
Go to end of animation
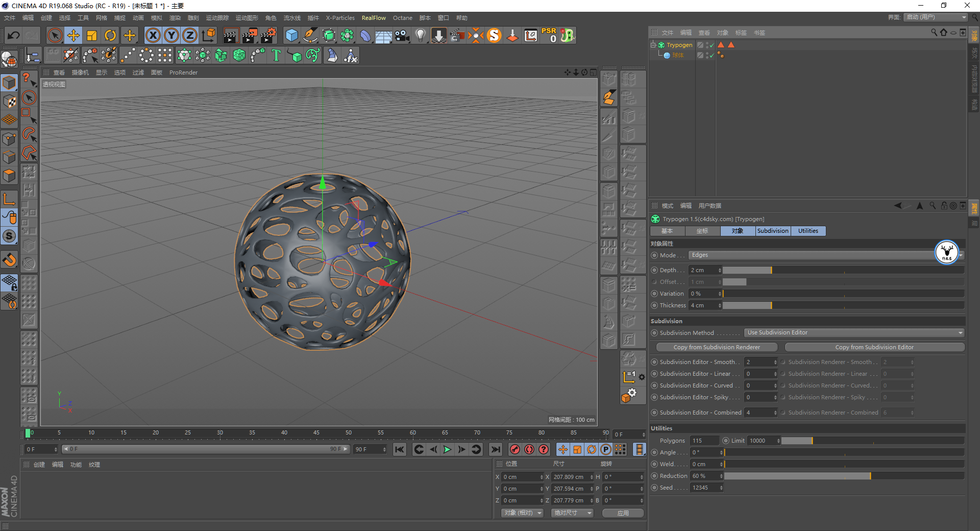click(x=495, y=449)
